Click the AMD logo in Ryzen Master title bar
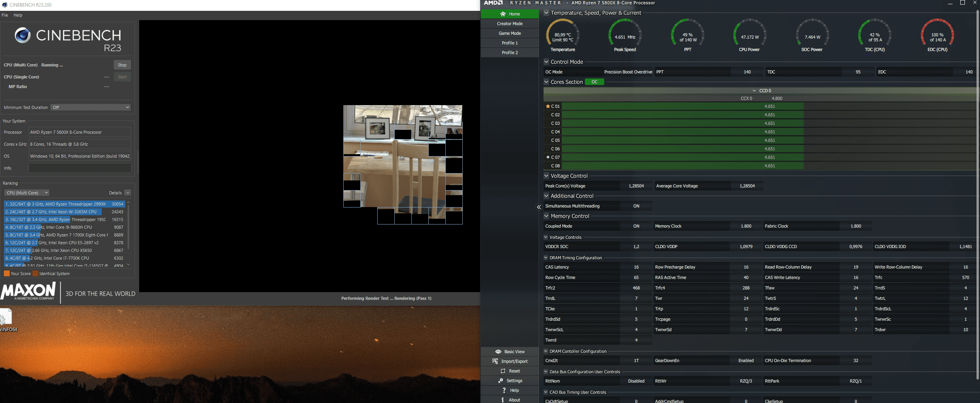 [494, 3]
